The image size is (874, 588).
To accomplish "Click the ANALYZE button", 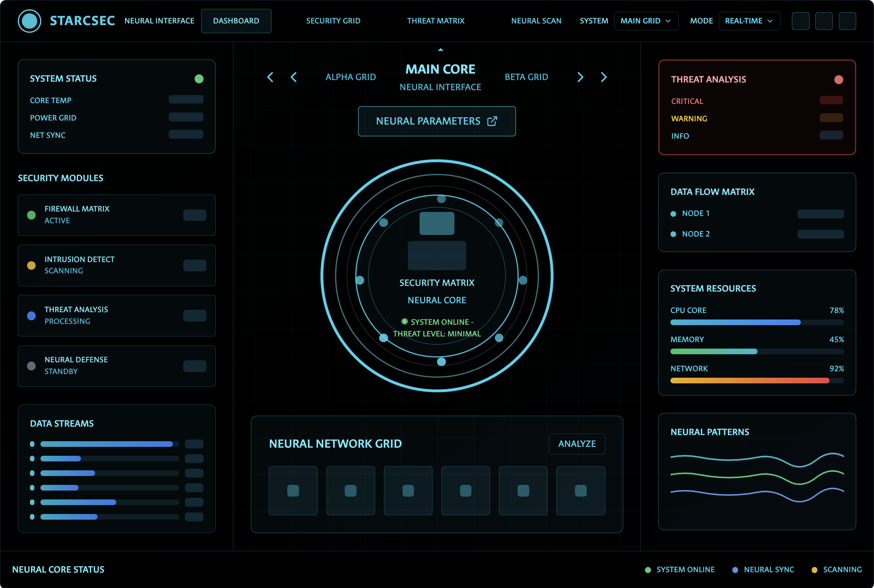I will [577, 444].
